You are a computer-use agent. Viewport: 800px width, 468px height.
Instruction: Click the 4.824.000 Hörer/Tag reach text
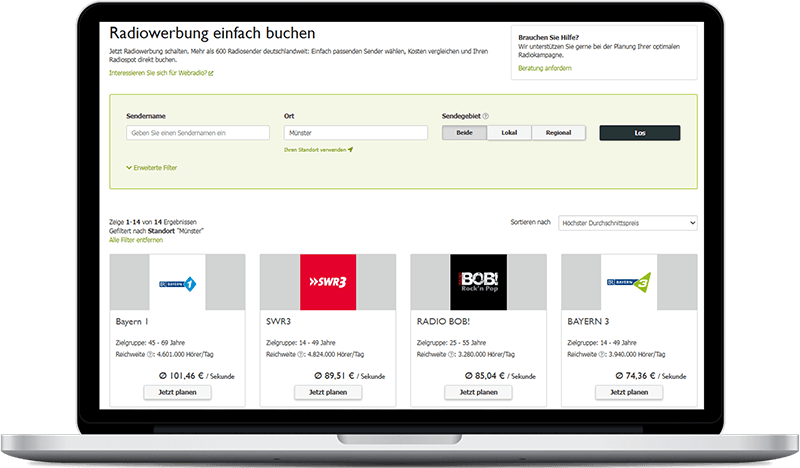point(336,354)
